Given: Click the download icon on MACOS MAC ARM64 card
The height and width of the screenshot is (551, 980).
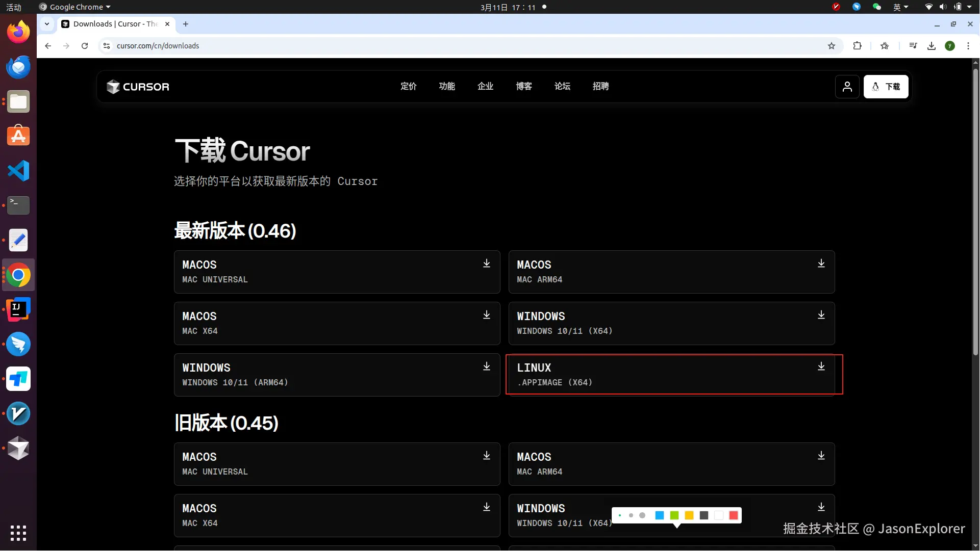Looking at the screenshot, I should tap(821, 264).
